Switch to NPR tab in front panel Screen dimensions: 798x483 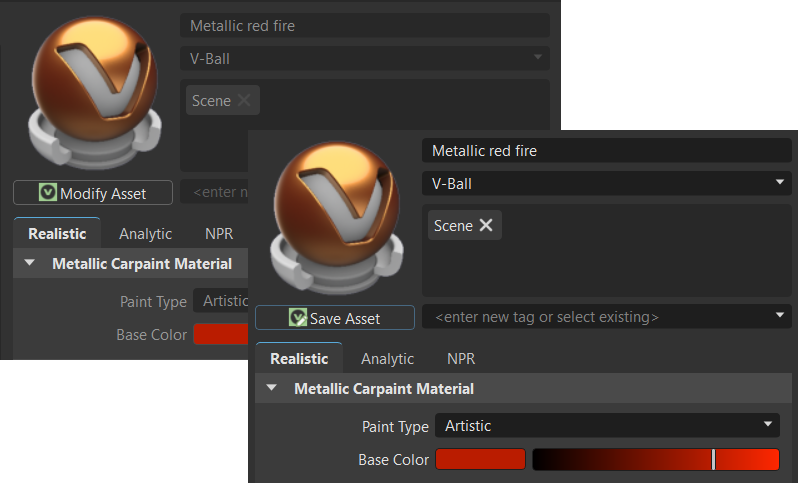[461, 359]
